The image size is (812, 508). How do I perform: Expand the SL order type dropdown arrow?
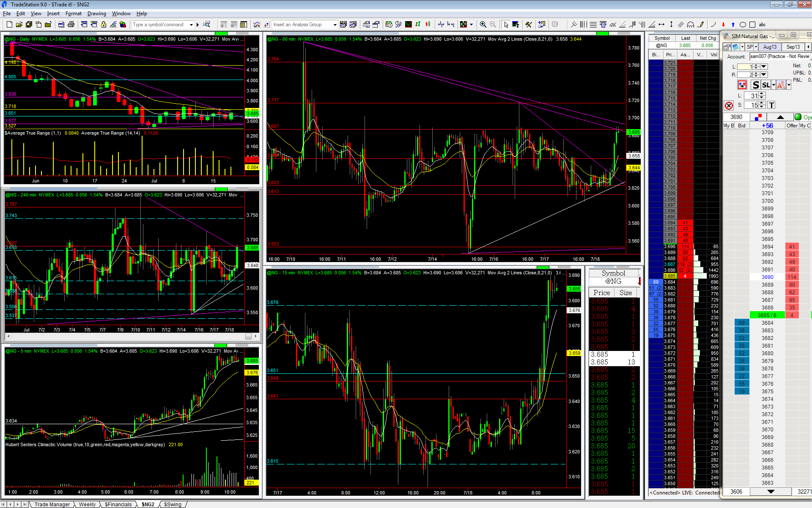click(774, 85)
